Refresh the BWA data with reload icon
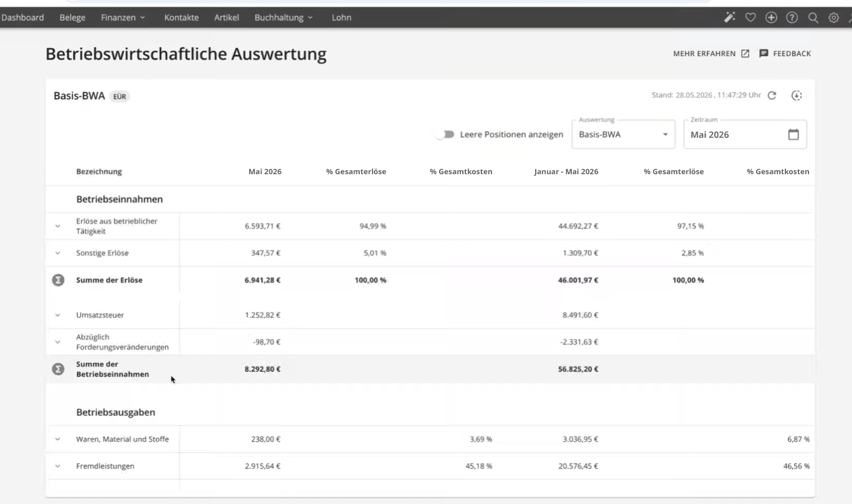Image resolution: width=852 pixels, height=504 pixels. [772, 96]
